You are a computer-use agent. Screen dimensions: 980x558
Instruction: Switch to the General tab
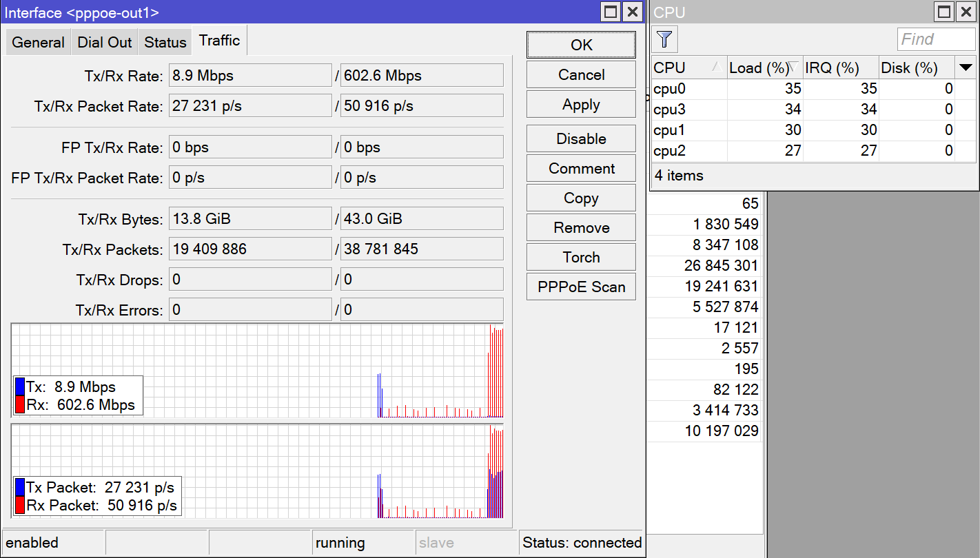(x=38, y=42)
